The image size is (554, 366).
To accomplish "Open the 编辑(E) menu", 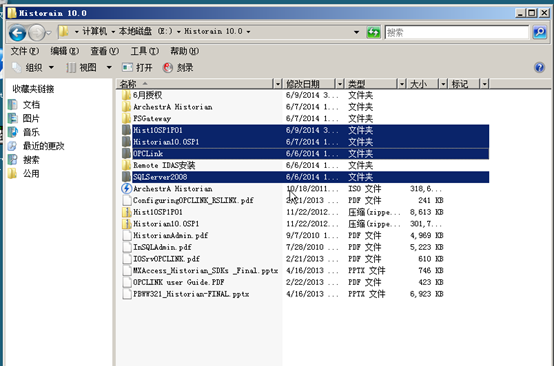I will [x=65, y=51].
